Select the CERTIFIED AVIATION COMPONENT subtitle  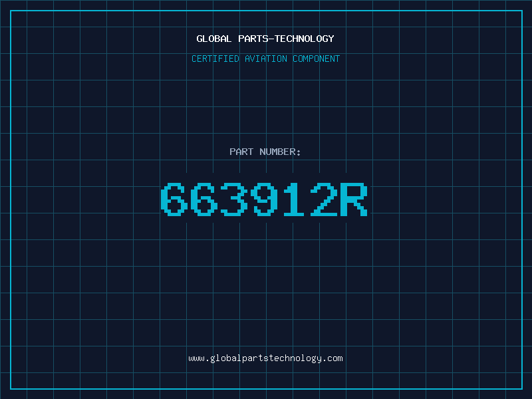click(265, 59)
